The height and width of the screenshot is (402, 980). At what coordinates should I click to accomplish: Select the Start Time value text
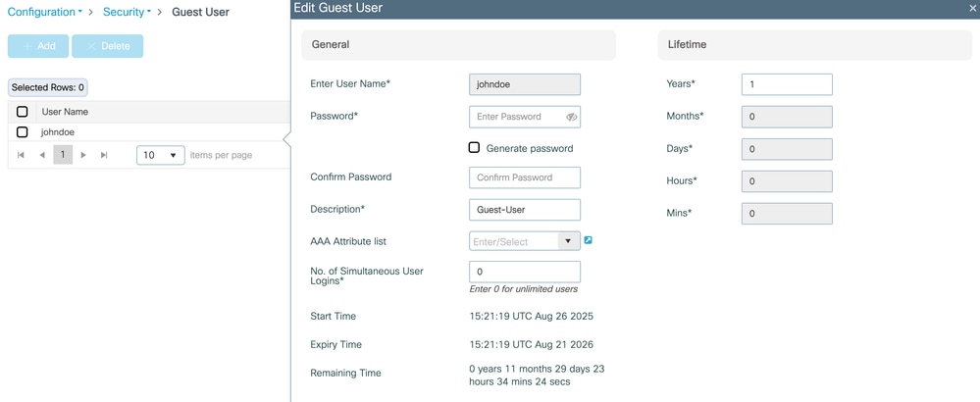click(532, 316)
